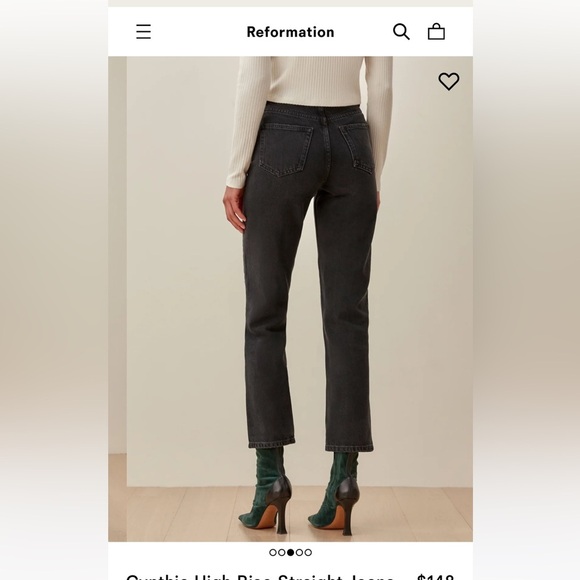Select the fourth carousel dot
Screen dimensions: 580x580
tap(299, 553)
